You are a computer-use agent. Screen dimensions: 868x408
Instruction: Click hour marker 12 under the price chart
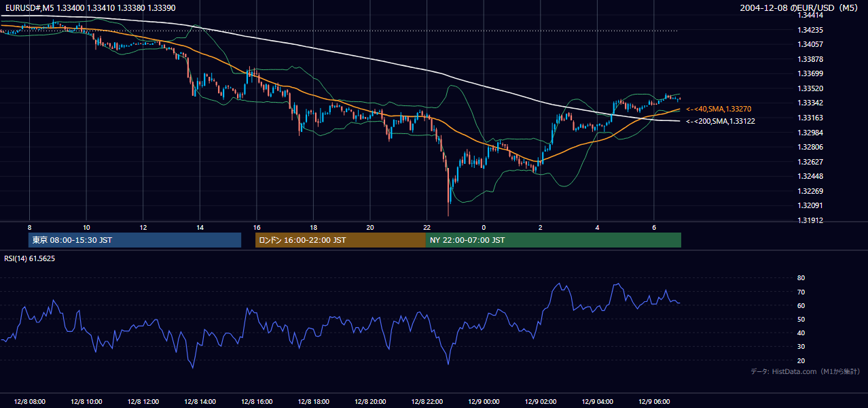coord(143,226)
